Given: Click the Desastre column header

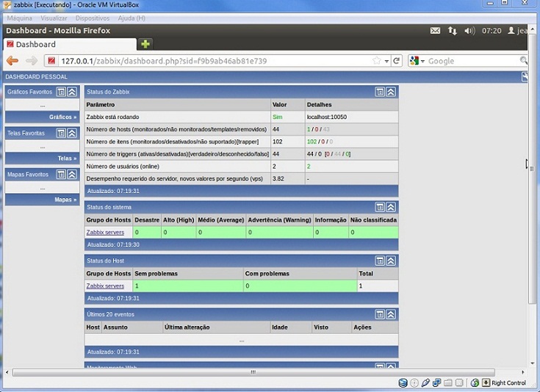Looking at the screenshot, I should pos(147,220).
